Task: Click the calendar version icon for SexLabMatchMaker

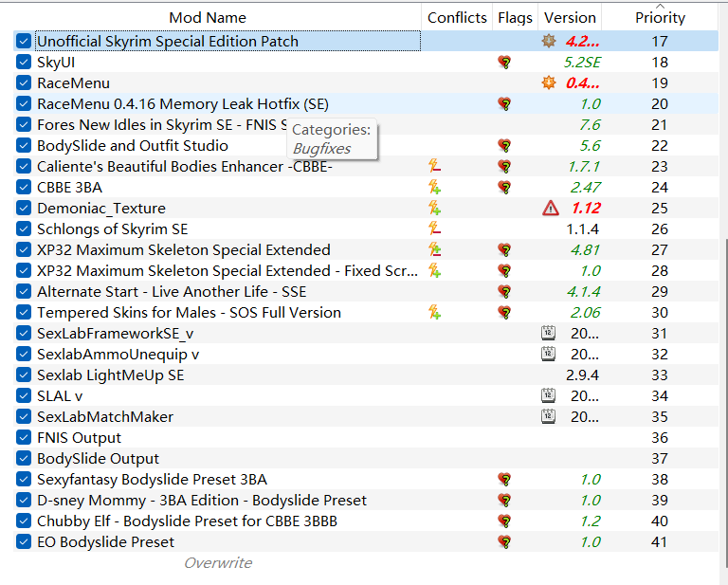Action: (x=548, y=416)
